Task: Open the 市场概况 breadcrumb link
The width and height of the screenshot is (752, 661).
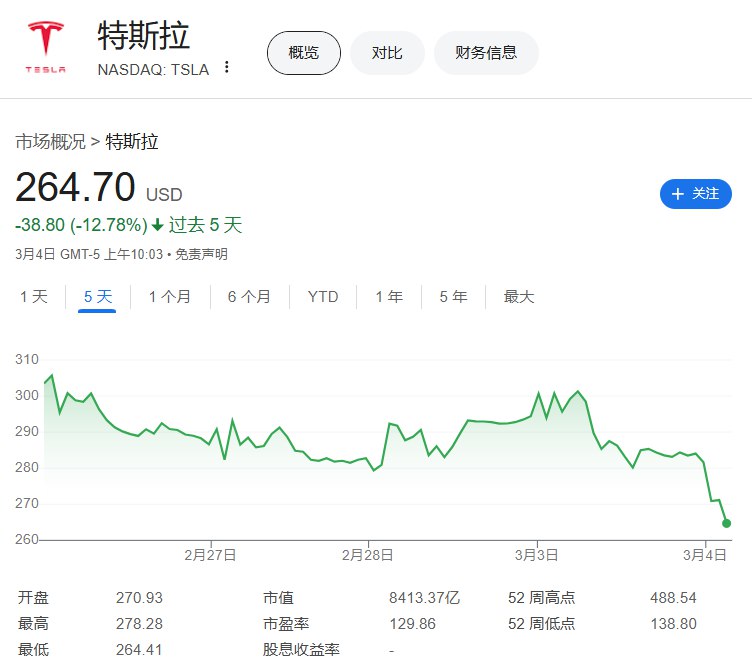Action: click(x=50, y=142)
